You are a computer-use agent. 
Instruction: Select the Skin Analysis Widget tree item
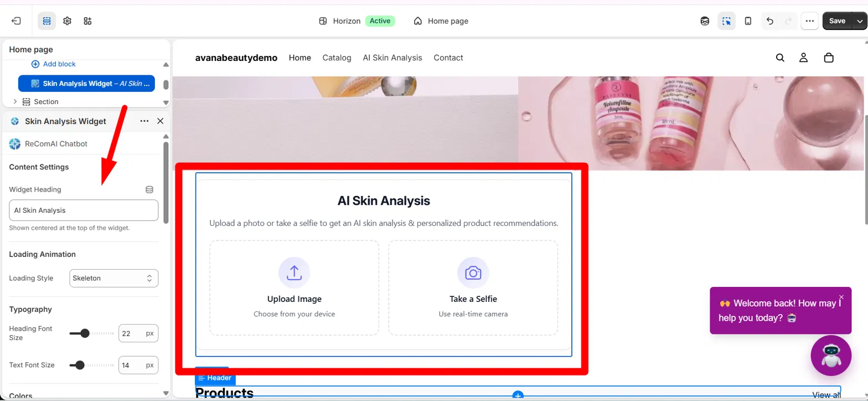pyautogui.click(x=86, y=84)
